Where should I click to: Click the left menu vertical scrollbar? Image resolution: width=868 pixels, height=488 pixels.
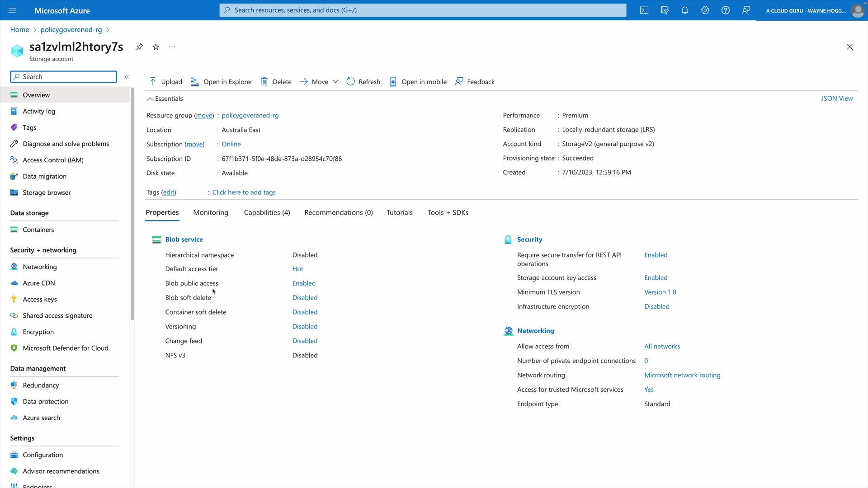pos(132,203)
